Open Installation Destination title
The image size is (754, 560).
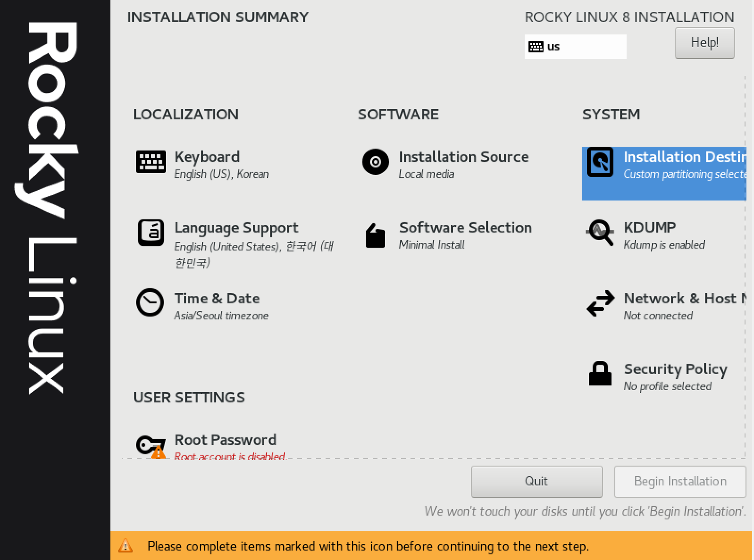tap(685, 157)
